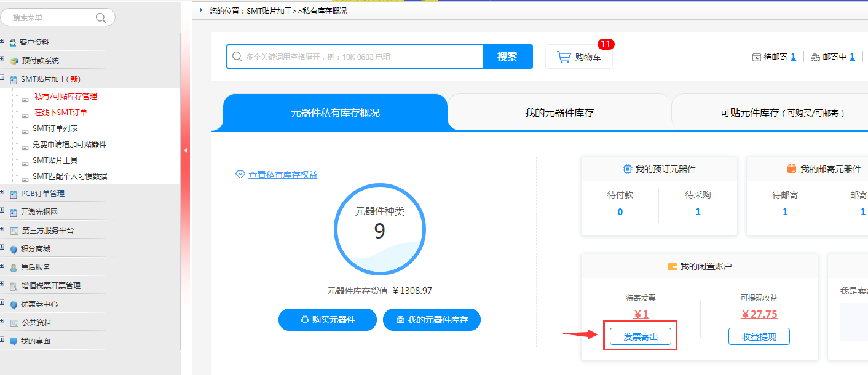This screenshot has height=375, width=868.
Task: Open 查看私有库存权益 link
Action: [x=283, y=175]
